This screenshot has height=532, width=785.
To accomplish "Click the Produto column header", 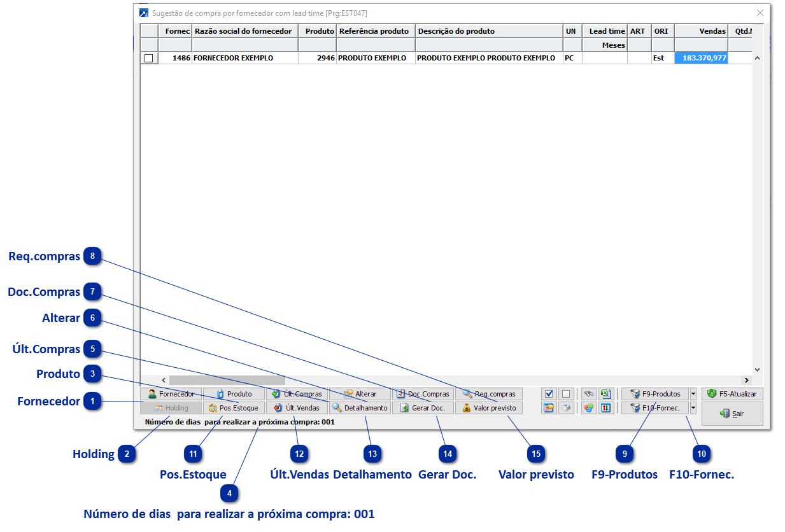I will [317, 31].
